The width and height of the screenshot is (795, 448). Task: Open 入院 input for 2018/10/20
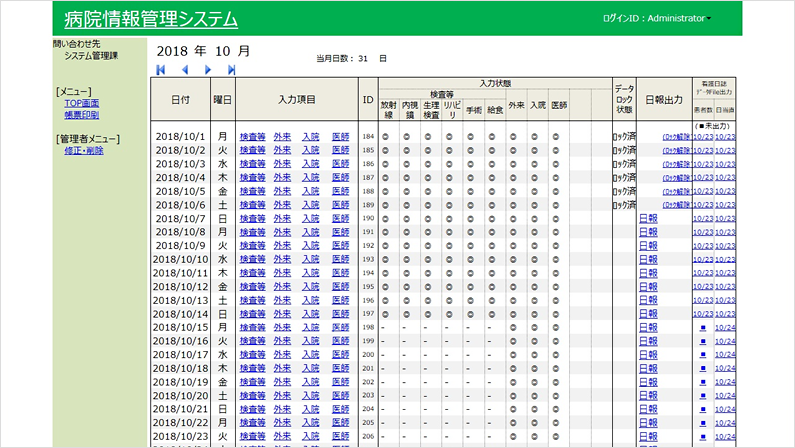[x=311, y=396]
